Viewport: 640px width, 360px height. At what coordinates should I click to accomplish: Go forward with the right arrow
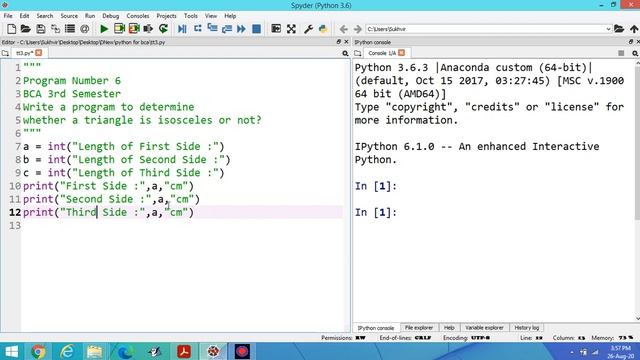point(358,29)
